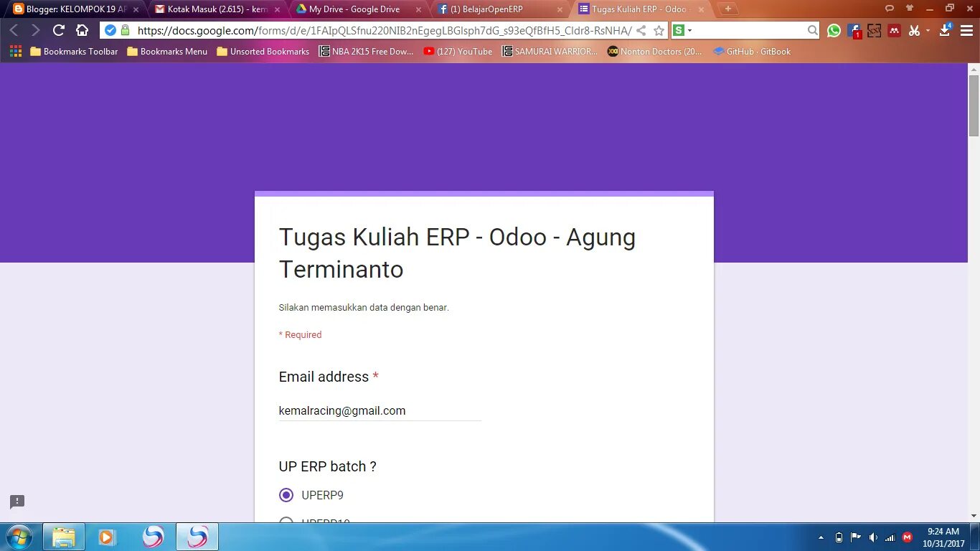Open the Windows Start menu
Screen dimensions: 980x551
click(19, 537)
